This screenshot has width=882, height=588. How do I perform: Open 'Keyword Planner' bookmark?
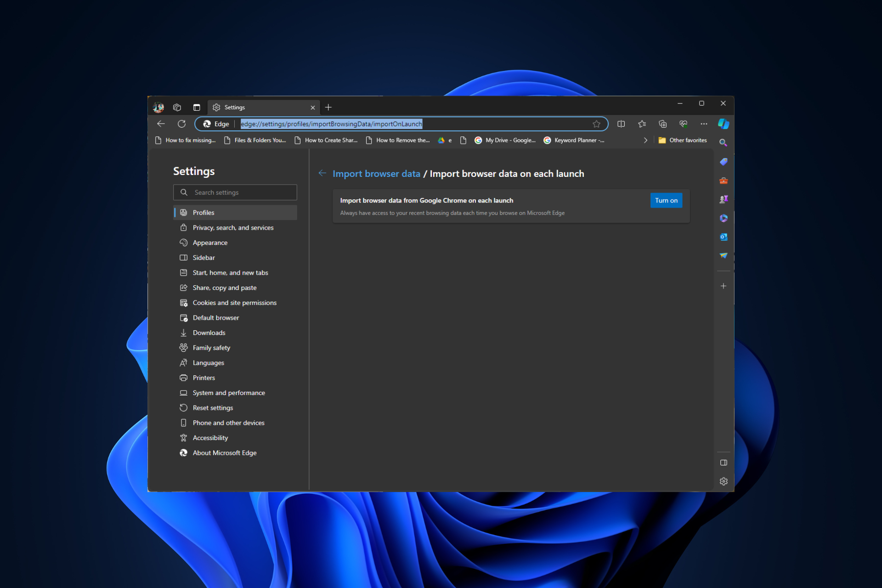574,141
